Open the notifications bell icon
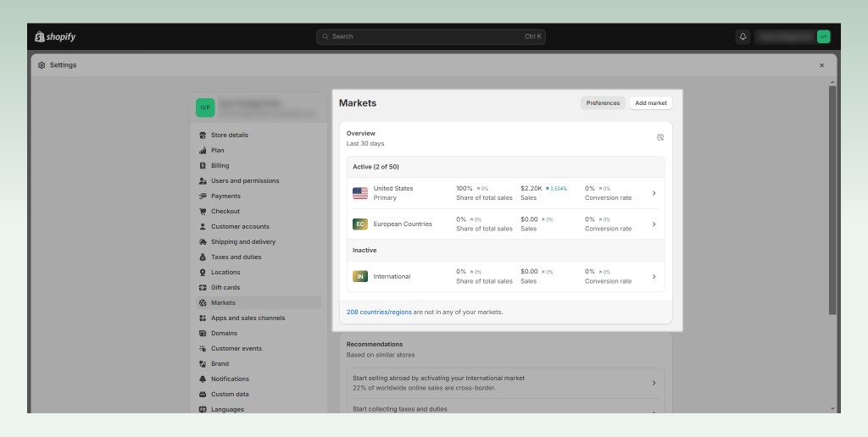This screenshot has width=868, height=437. point(743,36)
